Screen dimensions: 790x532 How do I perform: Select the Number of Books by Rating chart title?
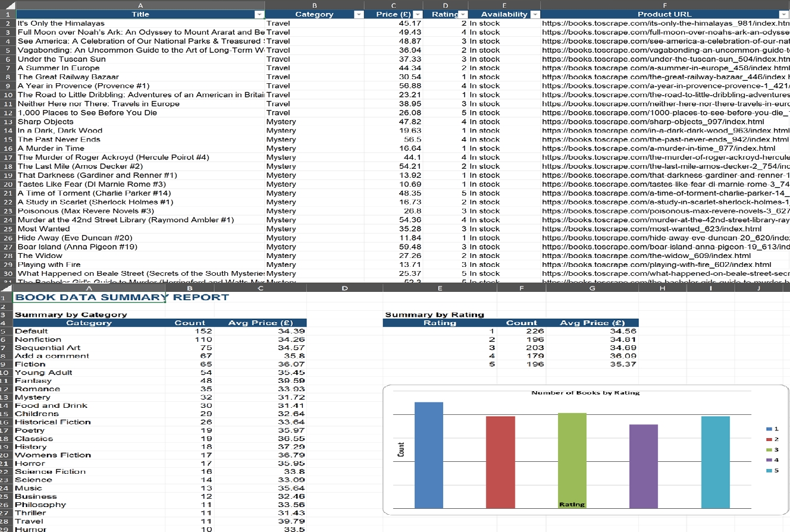(585, 393)
